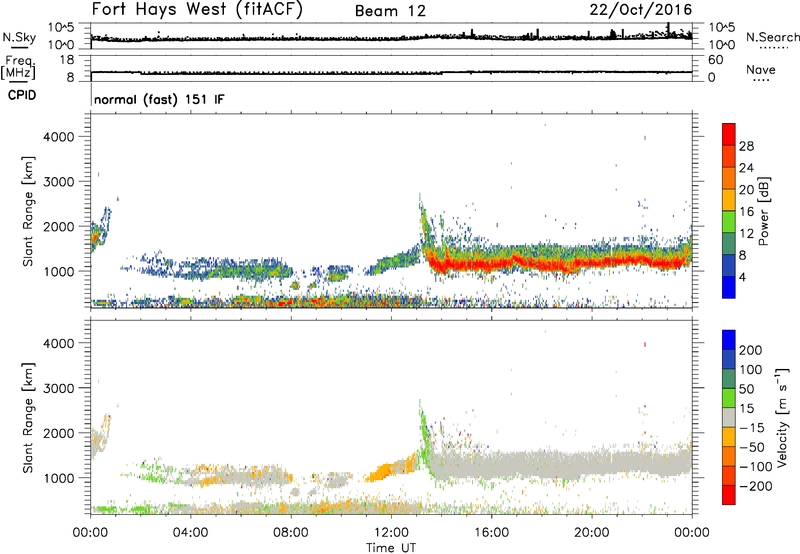Click the "28" power scale value
This screenshot has width=800, height=554.
click(746, 146)
